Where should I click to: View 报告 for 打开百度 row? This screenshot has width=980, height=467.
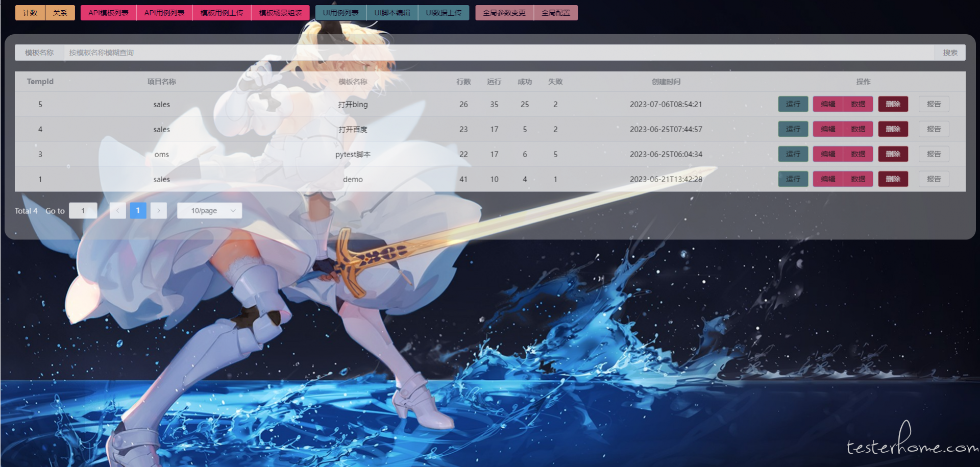coord(934,129)
